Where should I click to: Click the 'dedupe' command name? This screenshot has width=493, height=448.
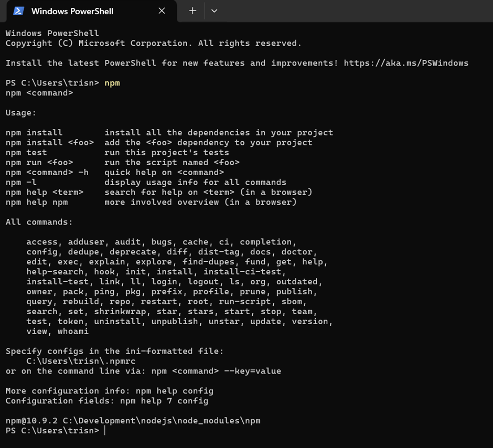(x=83, y=252)
